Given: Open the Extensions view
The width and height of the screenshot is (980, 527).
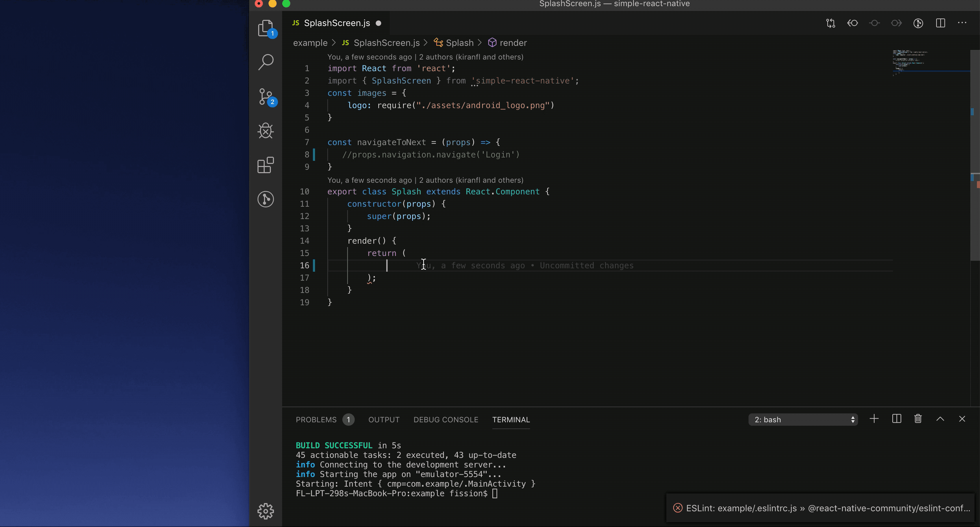Looking at the screenshot, I should [265, 165].
